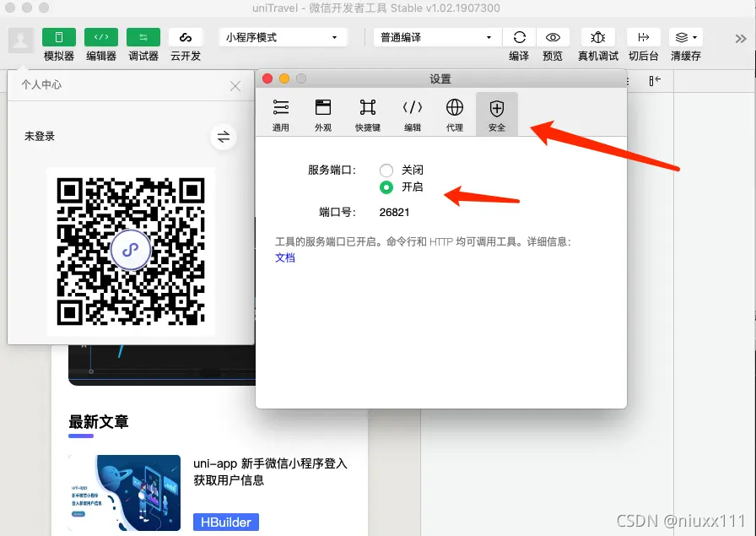Click the chevron to expand more toolbar options
756x536 pixels.
[x=741, y=37]
